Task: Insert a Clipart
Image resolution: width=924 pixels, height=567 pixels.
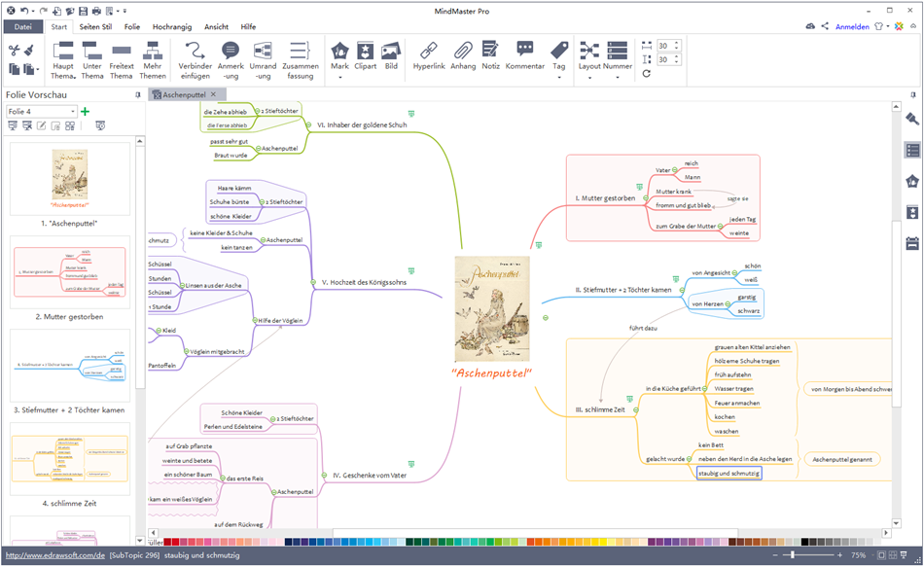Action: tap(366, 56)
